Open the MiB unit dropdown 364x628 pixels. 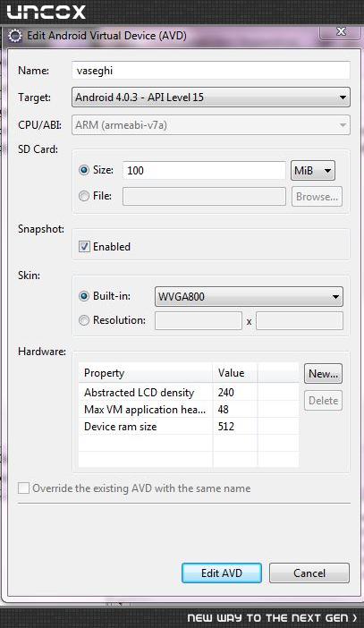click(x=313, y=171)
